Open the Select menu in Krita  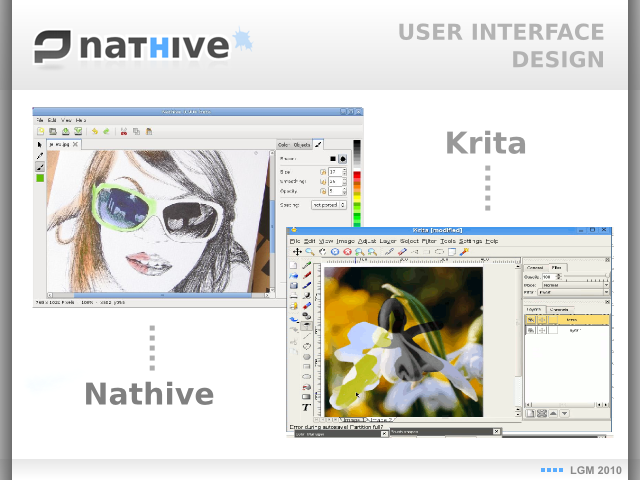pos(409,241)
